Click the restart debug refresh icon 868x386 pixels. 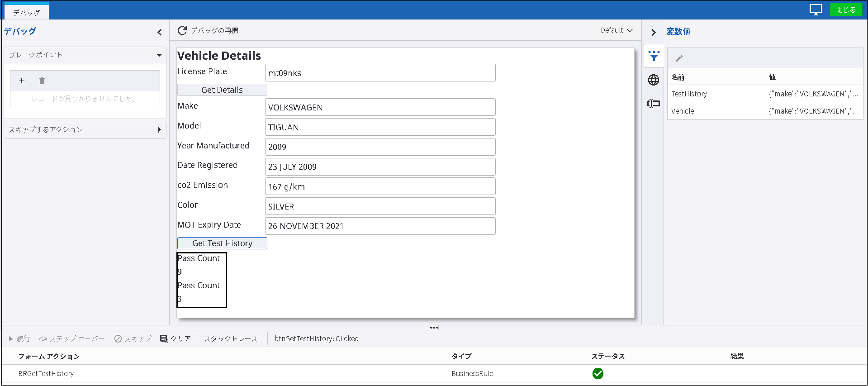[182, 30]
